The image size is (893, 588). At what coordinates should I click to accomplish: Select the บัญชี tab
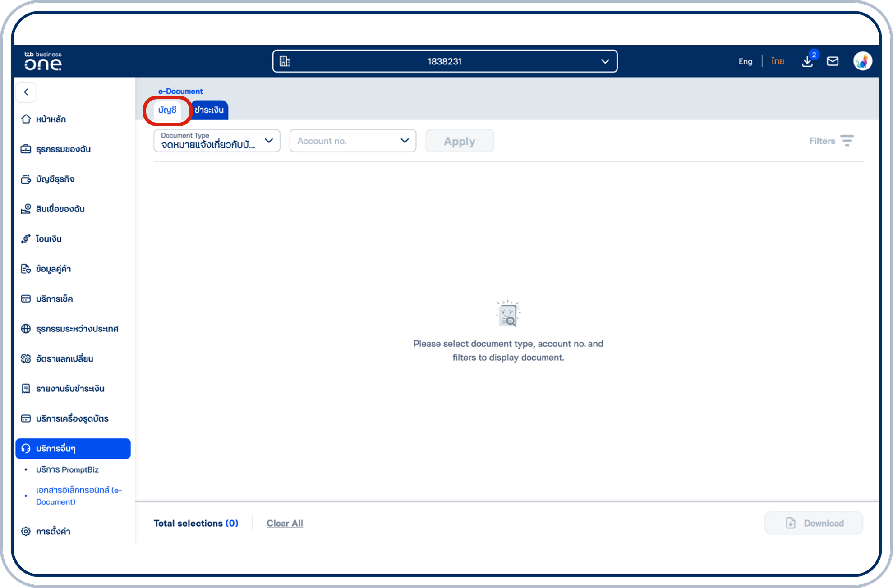pyautogui.click(x=167, y=110)
